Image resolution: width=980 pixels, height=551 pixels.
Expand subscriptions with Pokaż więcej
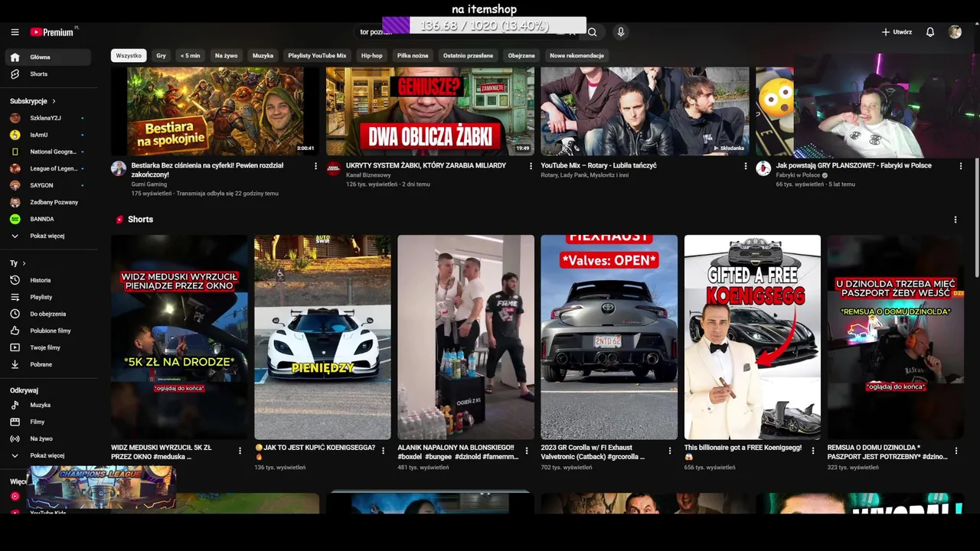(x=47, y=236)
